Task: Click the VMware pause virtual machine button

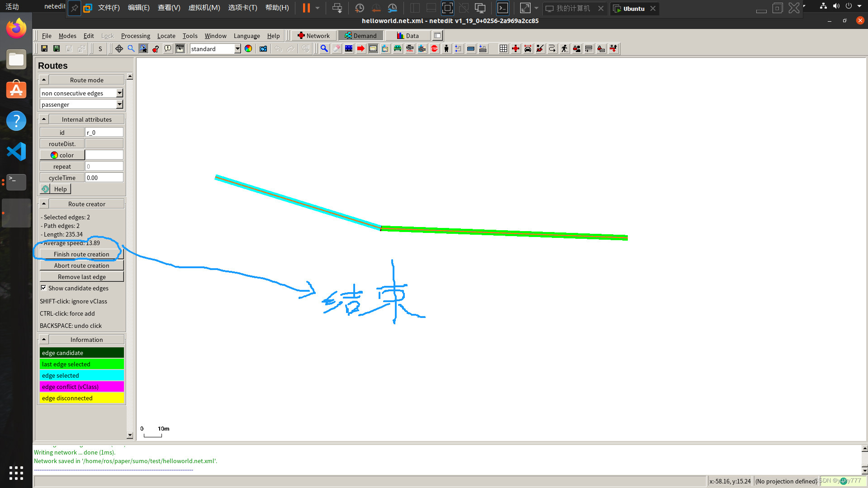Action: (x=306, y=8)
